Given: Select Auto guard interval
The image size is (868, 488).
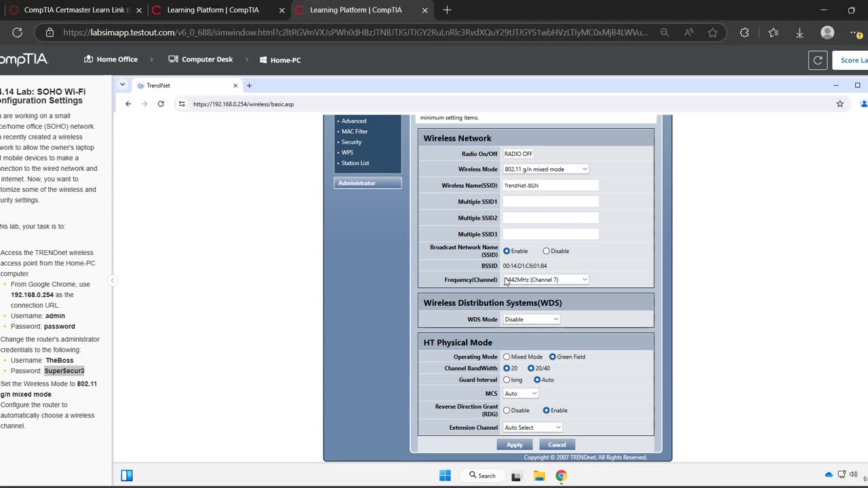Looking at the screenshot, I should pyautogui.click(x=537, y=380).
